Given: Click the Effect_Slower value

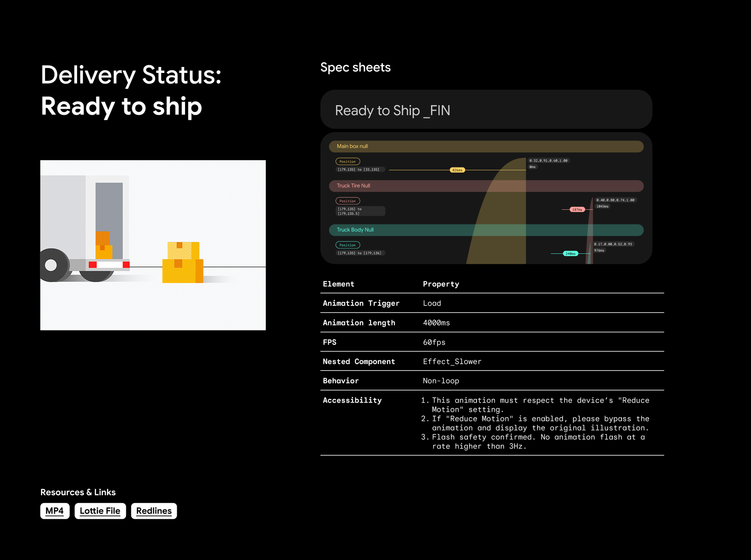Looking at the screenshot, I should pyautogui.click(x=452, y=362).
